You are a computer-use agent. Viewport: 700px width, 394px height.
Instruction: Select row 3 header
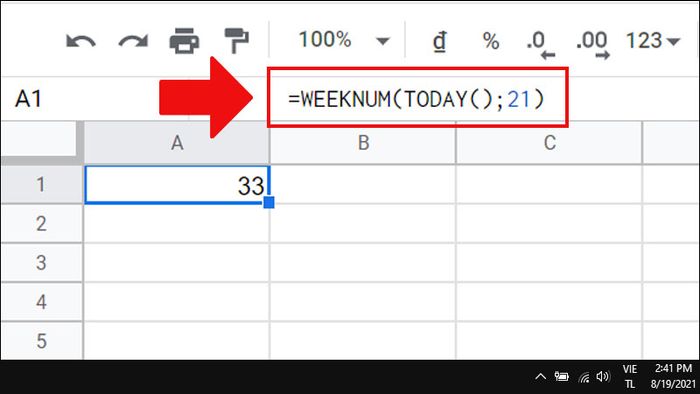point(41,262)
